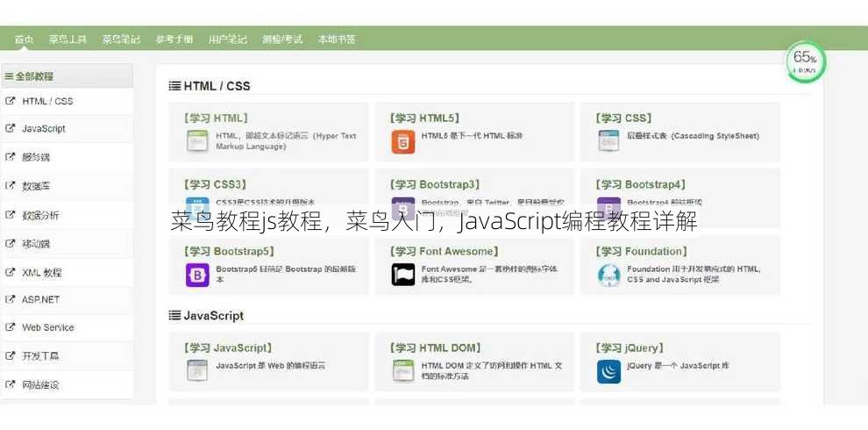Open the 【学习 Bootstrap5】 link

click(x=229, y=252)
